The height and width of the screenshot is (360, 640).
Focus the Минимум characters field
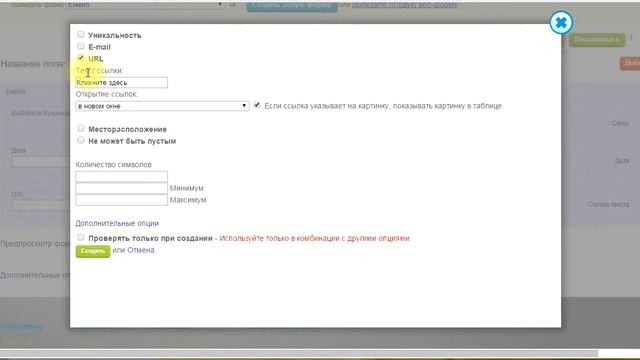pos(121,188)
